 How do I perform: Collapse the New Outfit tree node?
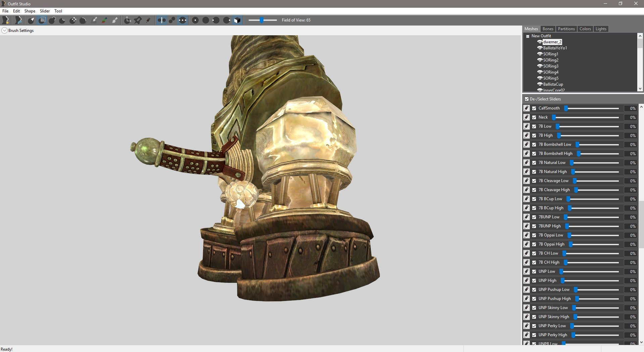pos(528,36)
